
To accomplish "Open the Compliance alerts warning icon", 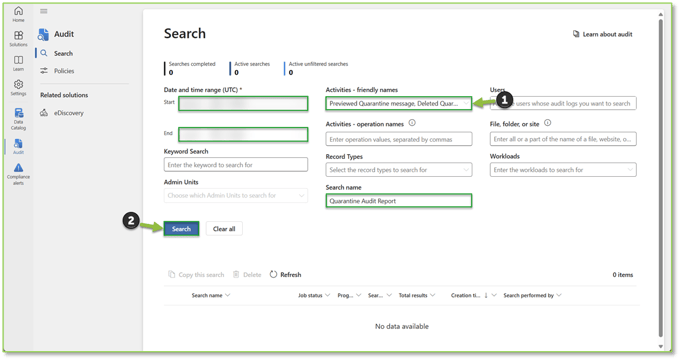I will pyautogui.click(x=18, y=168).
